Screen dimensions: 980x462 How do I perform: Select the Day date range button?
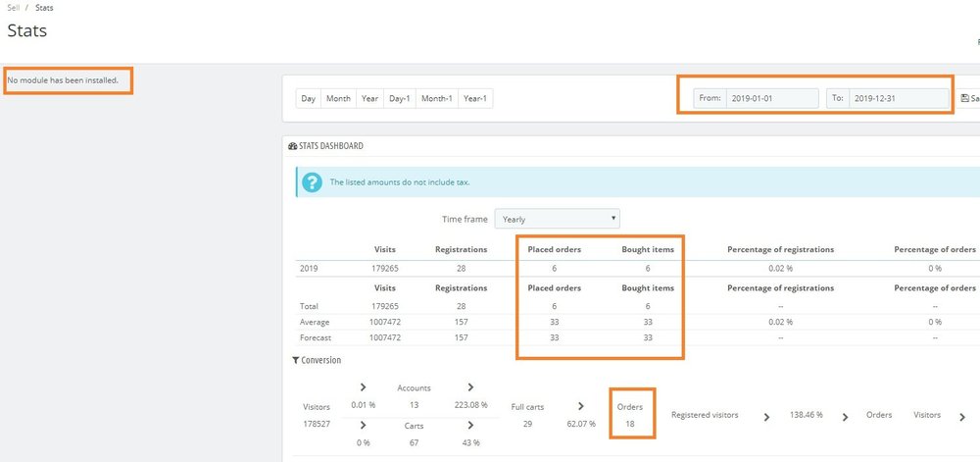pos(308,98)
